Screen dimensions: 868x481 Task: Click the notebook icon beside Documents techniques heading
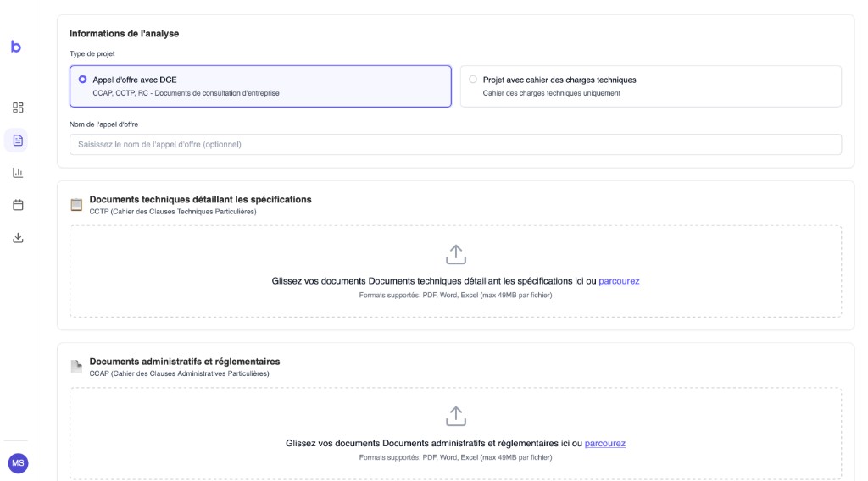[76, 204]
